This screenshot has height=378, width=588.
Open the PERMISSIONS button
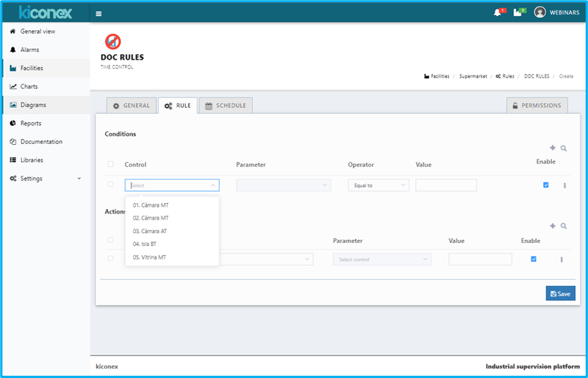coord(537,106)
